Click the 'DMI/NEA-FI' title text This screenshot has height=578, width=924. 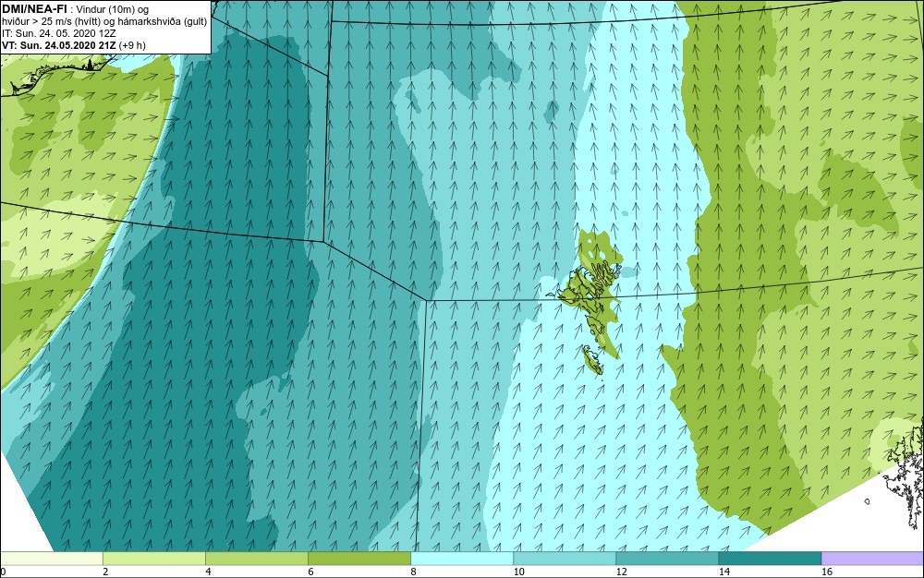pyautogui.click(x=35, y=8)
